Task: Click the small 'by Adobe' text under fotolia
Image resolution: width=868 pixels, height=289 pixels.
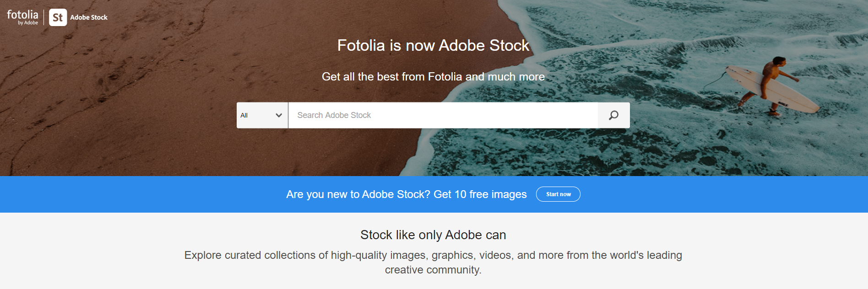Action: 28,23
